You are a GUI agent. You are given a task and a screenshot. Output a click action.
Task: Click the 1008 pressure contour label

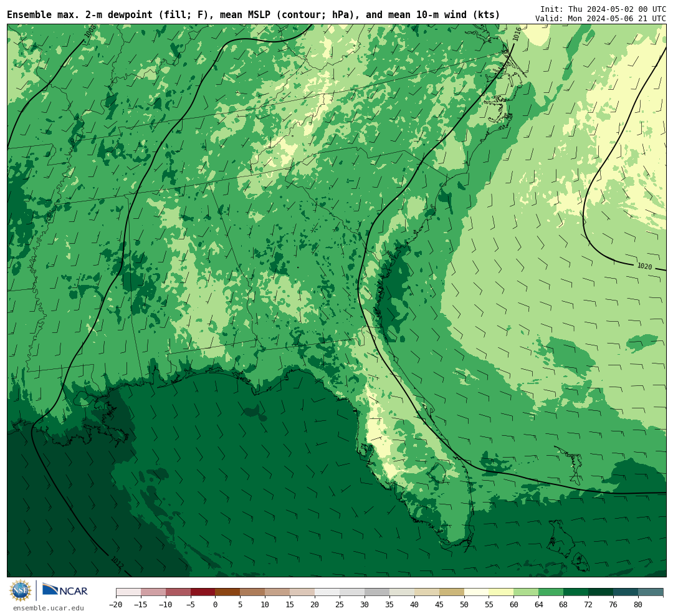(x=90, y=31)
